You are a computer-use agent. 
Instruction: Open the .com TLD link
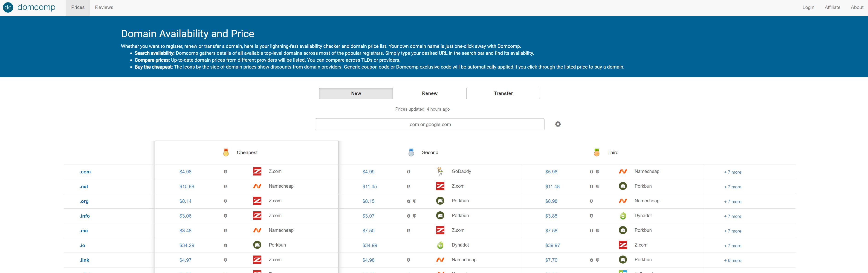(85, 172)
